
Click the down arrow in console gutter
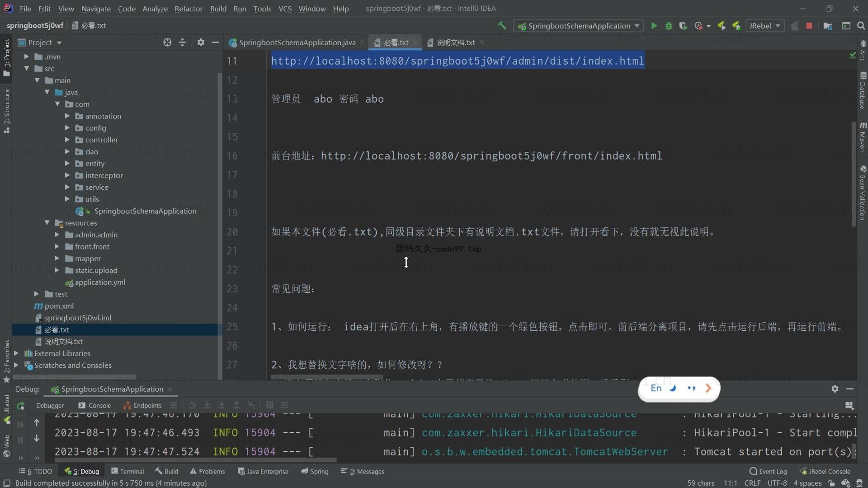(37, 438)
